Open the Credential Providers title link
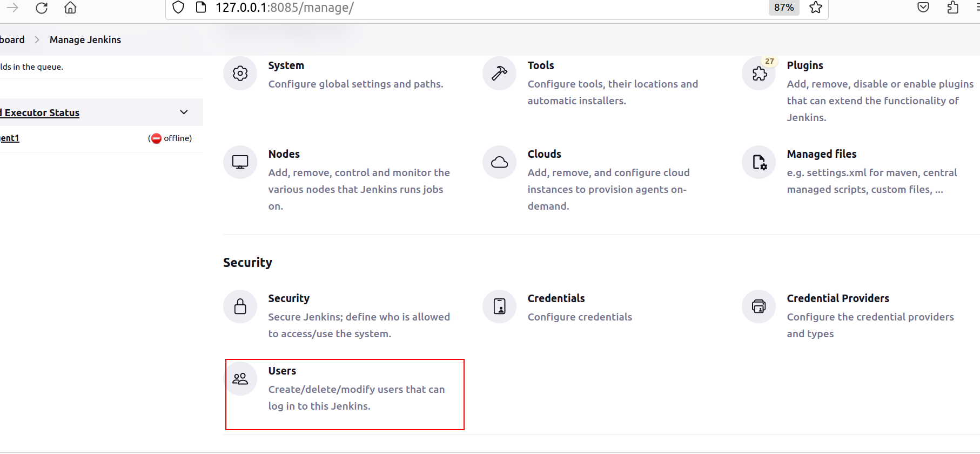This screenshot has height=454, width=980. (838, 298)
